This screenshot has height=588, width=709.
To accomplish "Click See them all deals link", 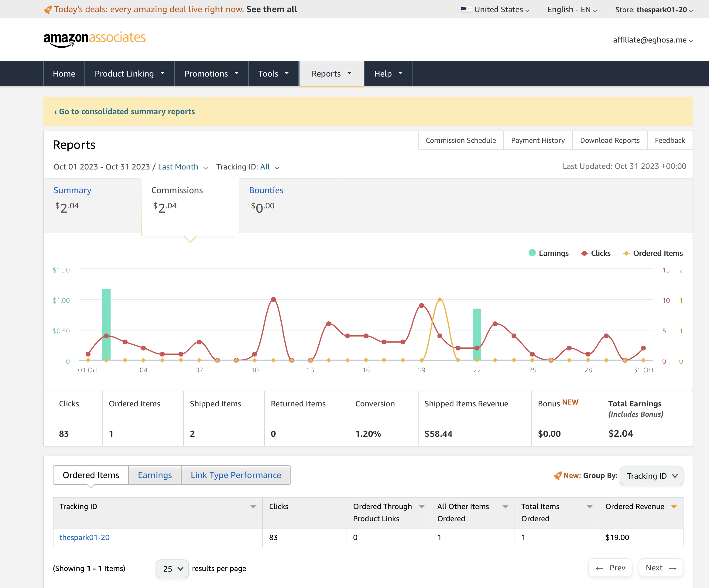I will 272,9.
